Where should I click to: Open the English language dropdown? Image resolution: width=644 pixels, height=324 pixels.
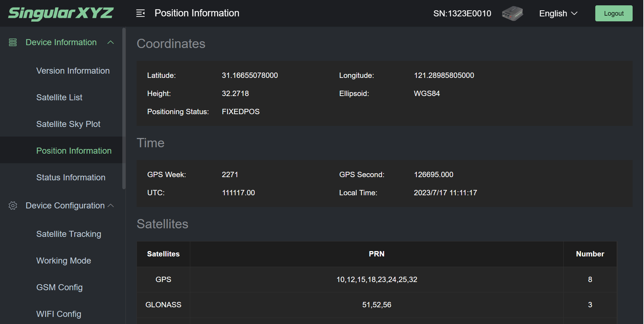click(x=558, y=14)
